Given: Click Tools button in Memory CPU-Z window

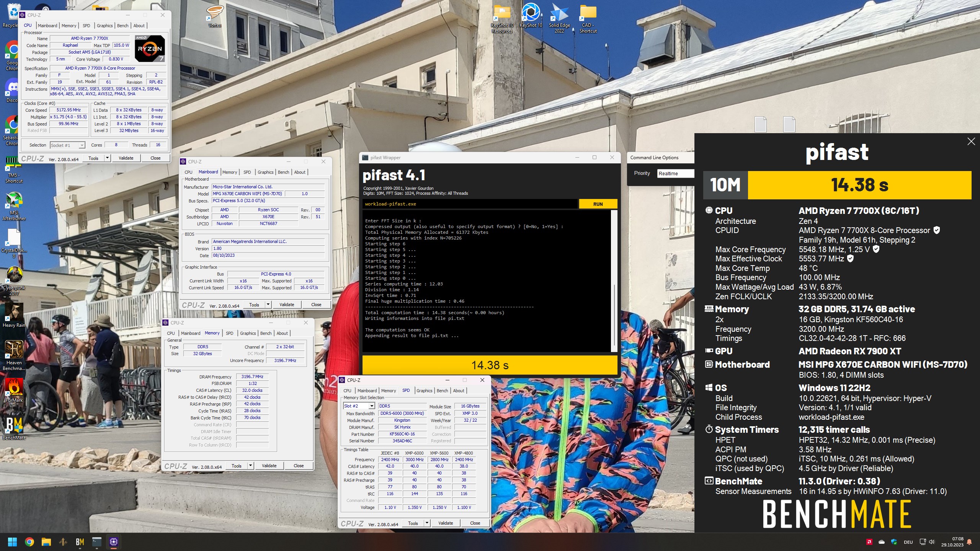Looking at the screenshot, I should (237, 466).
